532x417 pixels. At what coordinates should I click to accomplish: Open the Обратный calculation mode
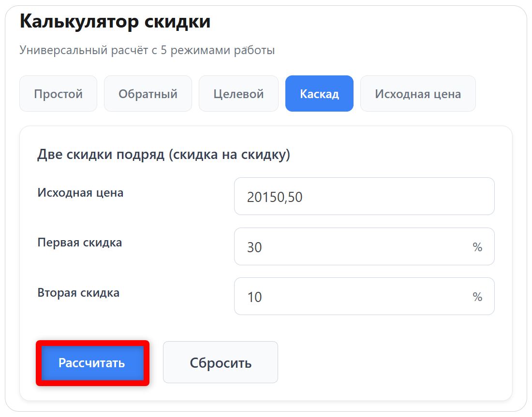click(x=148, y=93)
